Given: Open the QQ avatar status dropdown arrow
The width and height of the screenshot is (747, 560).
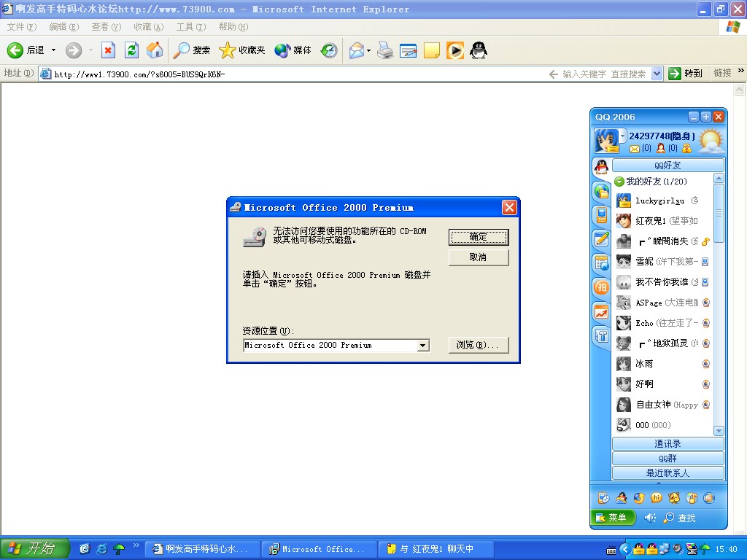Looking at the screenshot, I should pos(622,136).
